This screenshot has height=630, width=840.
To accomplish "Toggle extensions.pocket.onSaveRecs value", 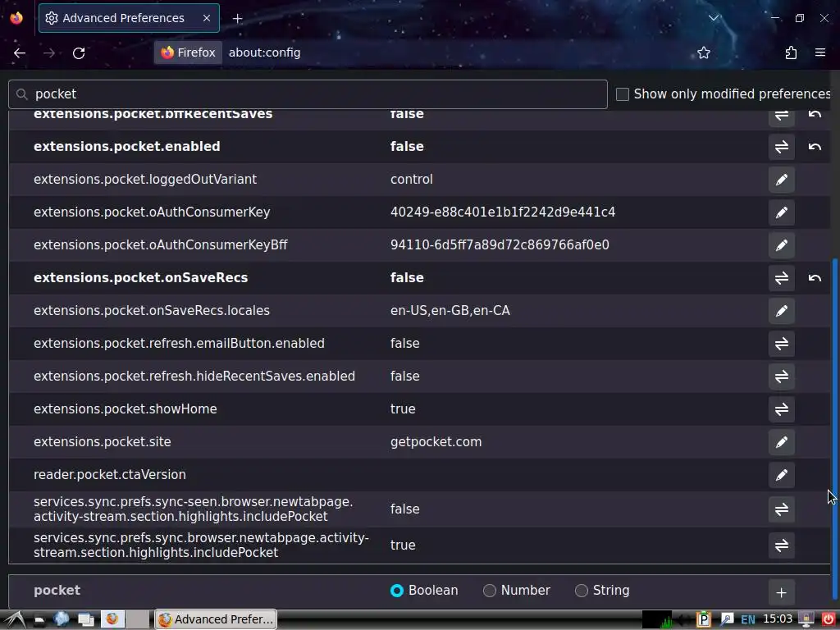I will [x=781, y=277].
